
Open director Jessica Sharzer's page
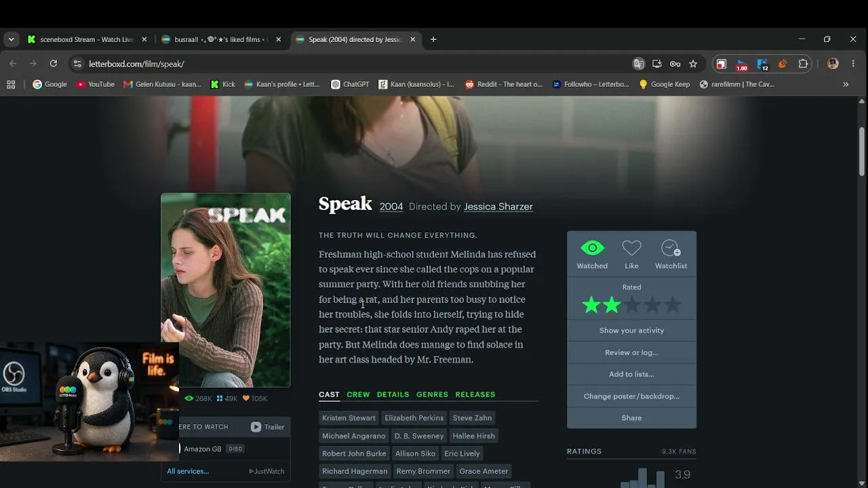(x=498, y=207)
